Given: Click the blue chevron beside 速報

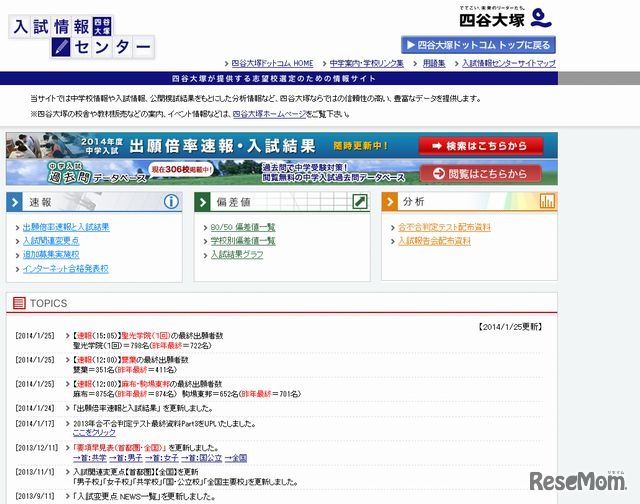Looking at the screenshot, I should pos(14,202).
